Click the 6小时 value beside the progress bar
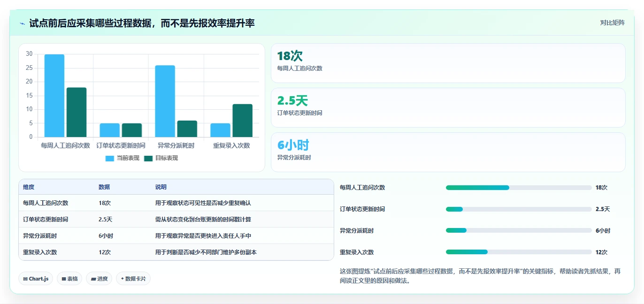The width and height of the screenshot is (644, 304). (x=603, y=231)
